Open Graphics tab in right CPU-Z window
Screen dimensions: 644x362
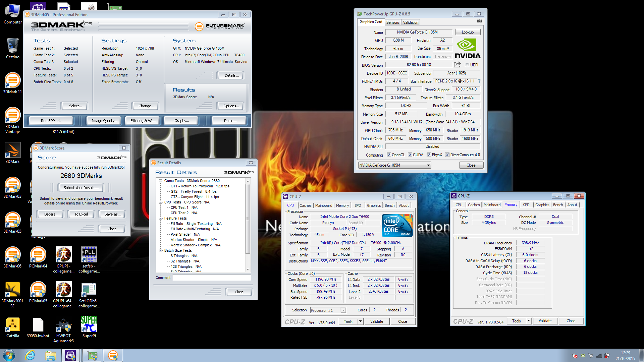(542, 205)
